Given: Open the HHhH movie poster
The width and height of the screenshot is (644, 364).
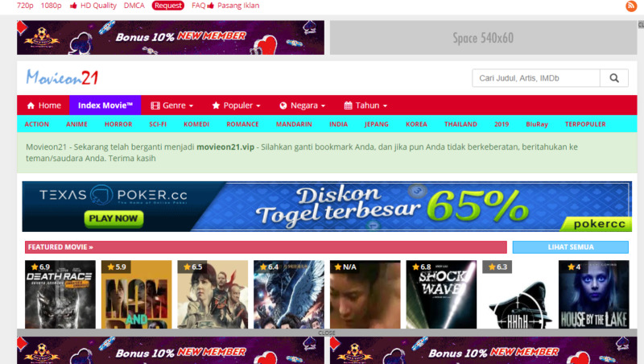Looking at the screenshot, I should (518, 294).
